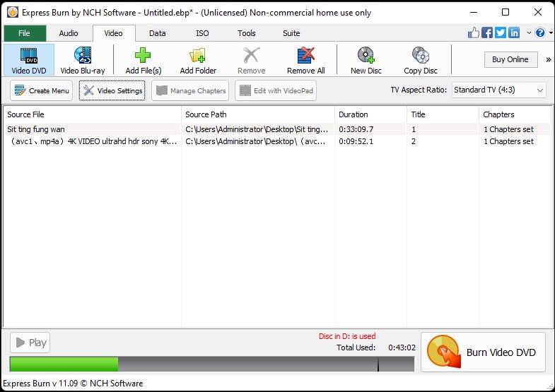
Task: Click Remove All in the toolbar
Action: tap(305, 59)
